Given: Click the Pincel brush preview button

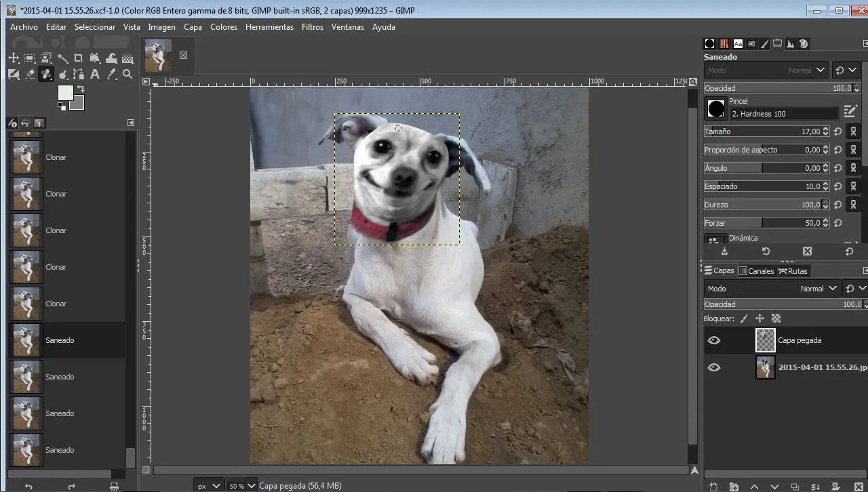Looking at the screenshot, I should pos(716,108).
